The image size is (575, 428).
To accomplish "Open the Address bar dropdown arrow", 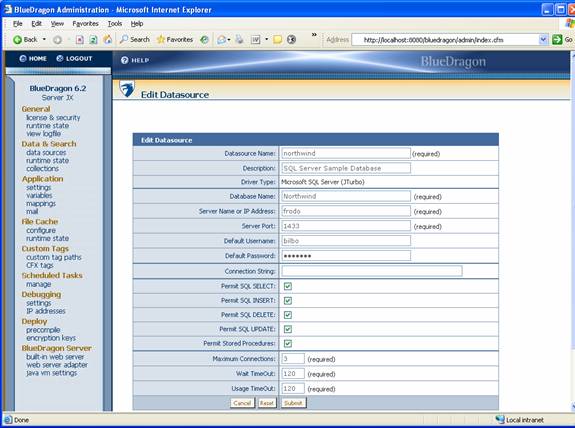I will (543, 39).
